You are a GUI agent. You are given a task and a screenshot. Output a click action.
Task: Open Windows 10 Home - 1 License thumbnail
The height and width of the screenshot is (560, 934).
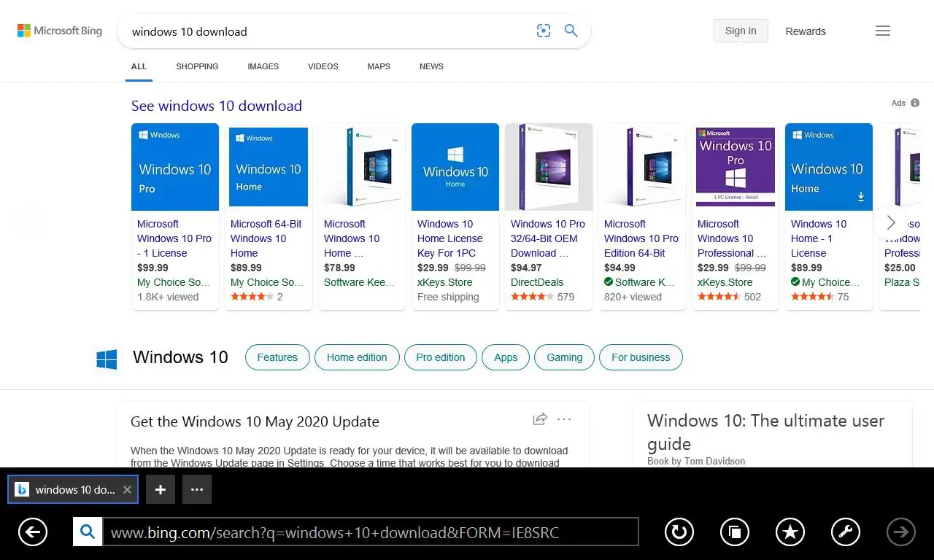pyautogui.click(x=829, y=167)
